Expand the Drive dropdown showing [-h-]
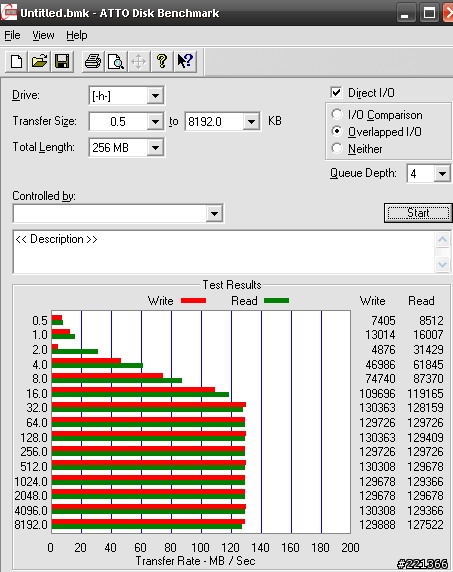 click(x=155, y=96)
